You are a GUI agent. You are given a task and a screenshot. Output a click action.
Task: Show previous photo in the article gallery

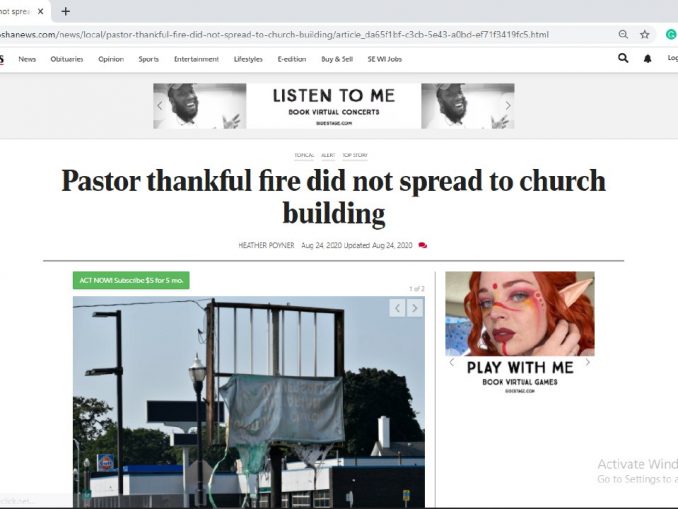[397, 308]
